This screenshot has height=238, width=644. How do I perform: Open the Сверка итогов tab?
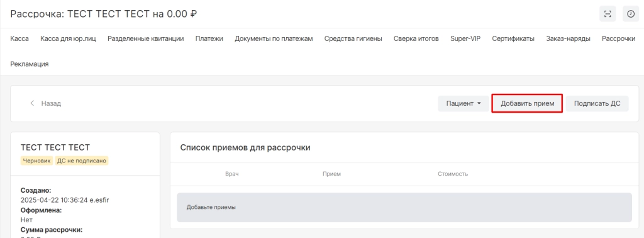click(416, 38)
